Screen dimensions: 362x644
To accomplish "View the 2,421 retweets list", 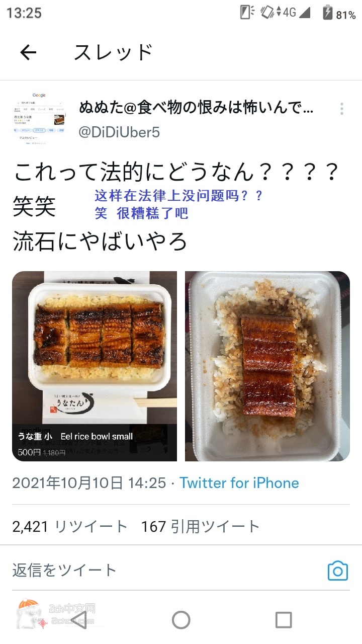I will (x=70, y=527).
